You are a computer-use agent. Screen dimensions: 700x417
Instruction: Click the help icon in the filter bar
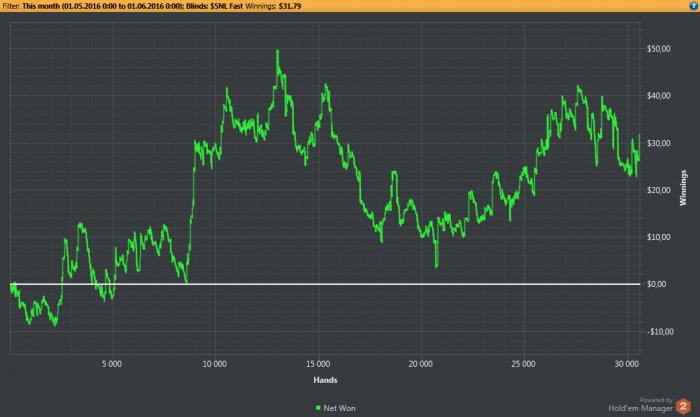[693, 6]
